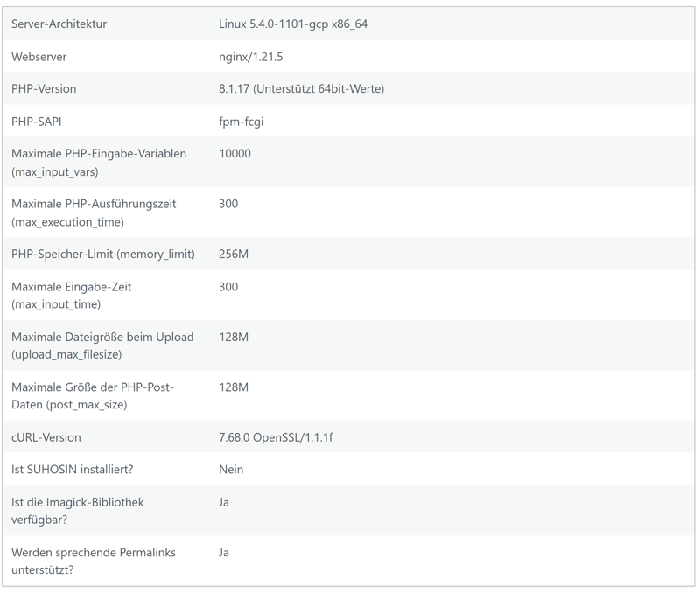The height and width of the screenshot is (593, 700).
Task: Click the nginx/1.21.5 value
Action: tap(250, 57)
